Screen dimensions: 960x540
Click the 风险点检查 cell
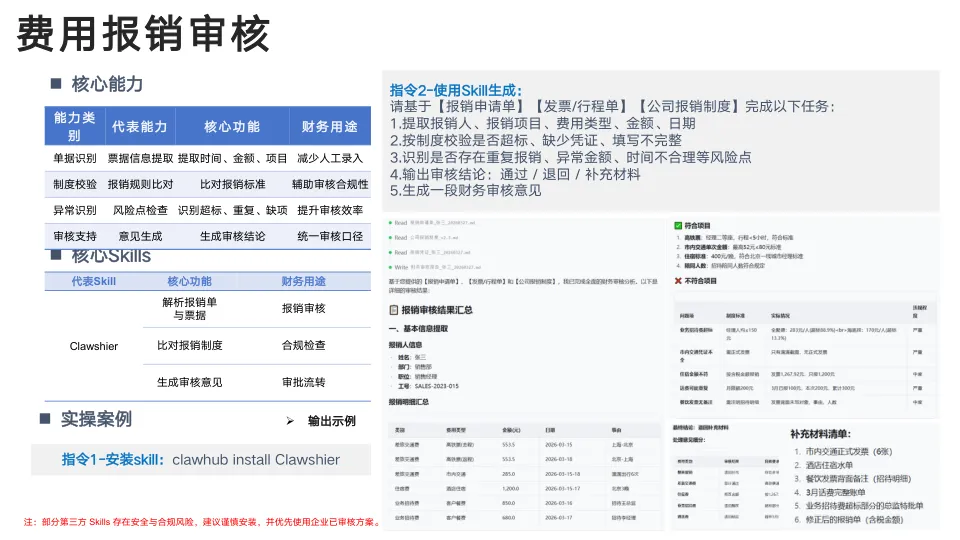point(140,210)
